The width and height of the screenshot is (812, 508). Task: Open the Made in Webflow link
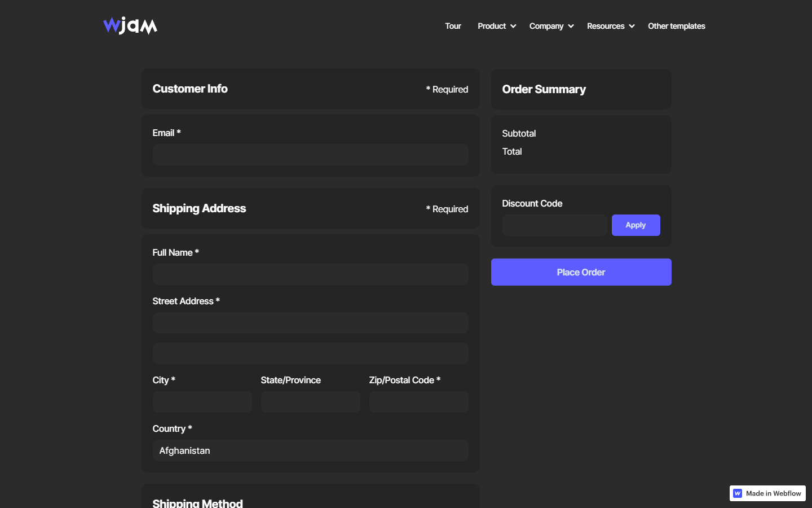point(773,493)
